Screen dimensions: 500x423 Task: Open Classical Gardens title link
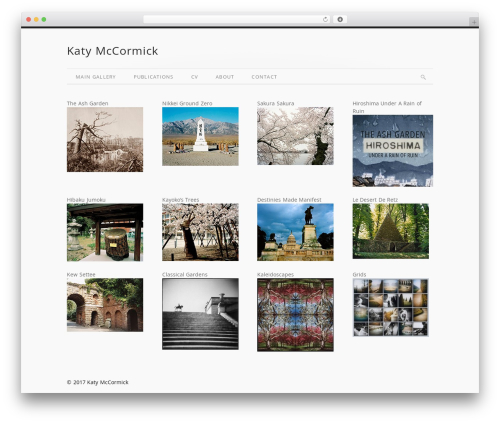pos(185,274)
